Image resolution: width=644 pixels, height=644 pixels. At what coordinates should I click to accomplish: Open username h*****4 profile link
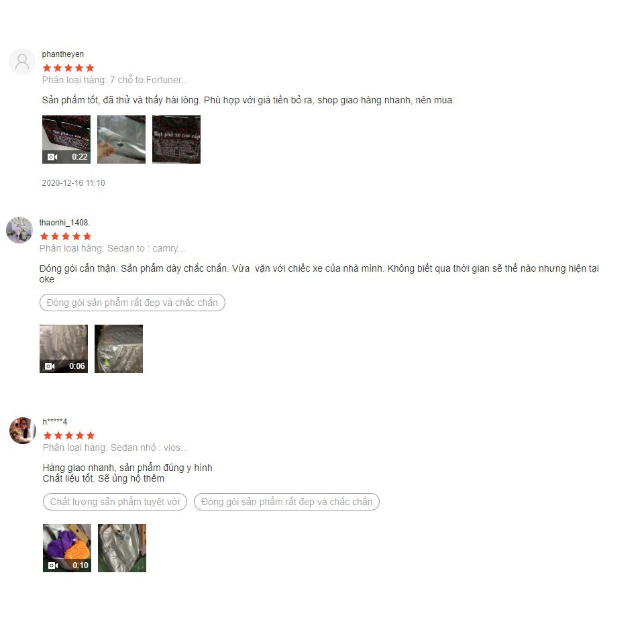55,422
